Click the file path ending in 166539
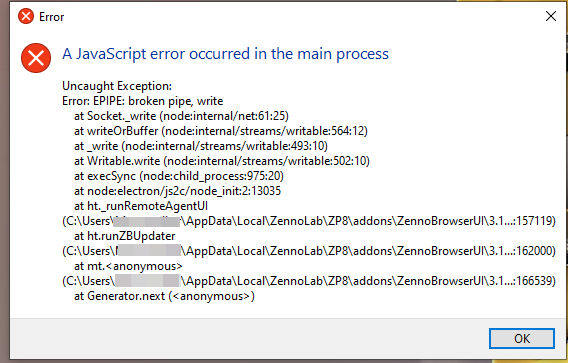The width and height of the screenshot is (568, 363). click(x=309, y=281)
